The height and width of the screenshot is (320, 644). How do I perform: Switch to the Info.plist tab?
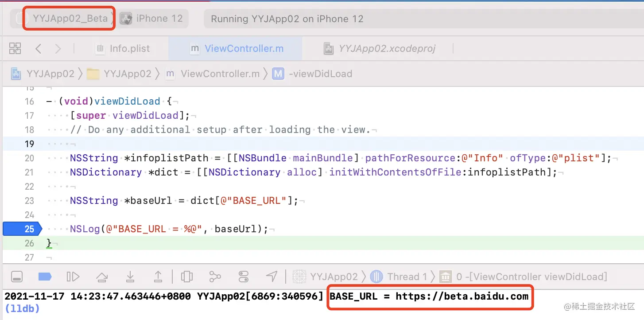click(129, 48)
